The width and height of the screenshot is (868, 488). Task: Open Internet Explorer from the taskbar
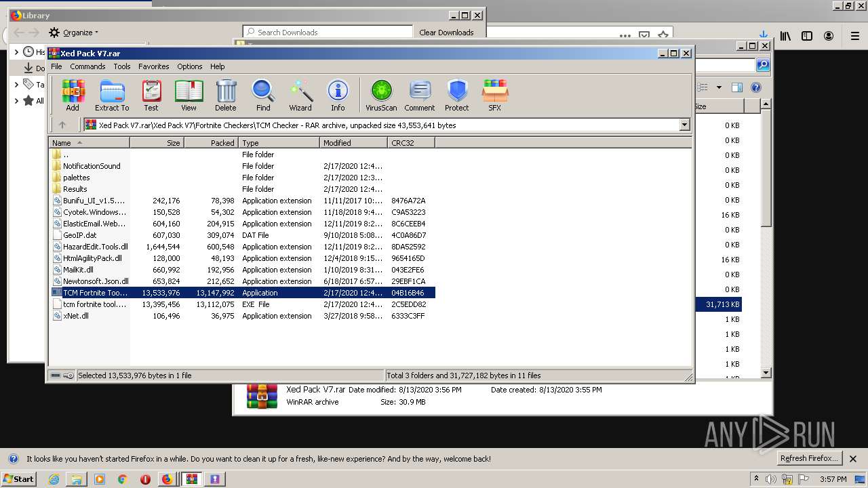pos(54,479)
